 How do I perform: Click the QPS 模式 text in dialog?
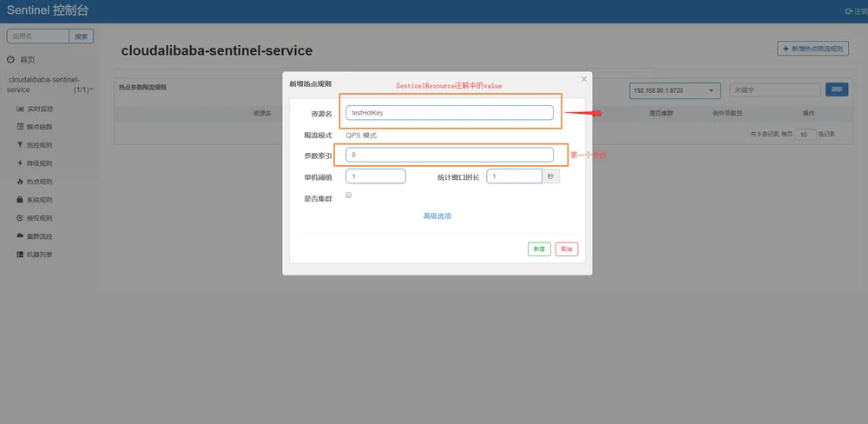(361, 135)
